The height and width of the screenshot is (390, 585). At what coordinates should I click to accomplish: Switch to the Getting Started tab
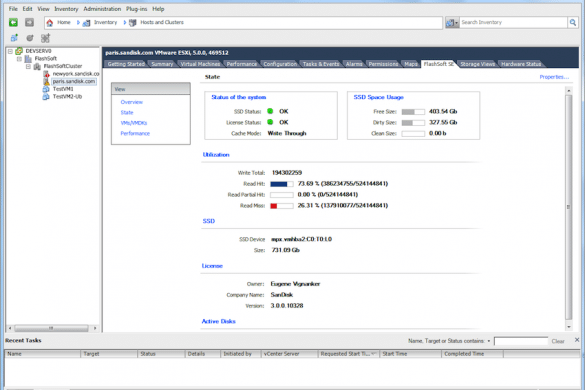point(126,64)
